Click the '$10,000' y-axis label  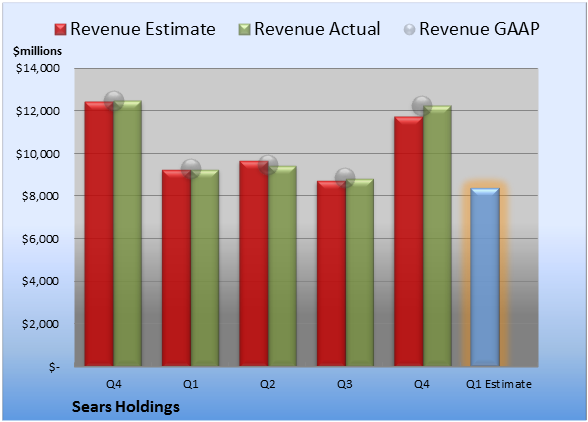point(38,154)
